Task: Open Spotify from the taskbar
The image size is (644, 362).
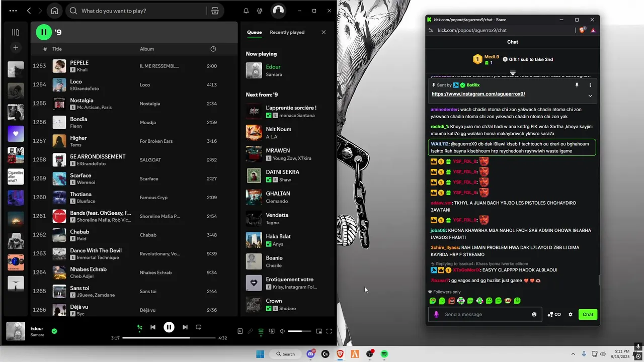Action: (384, 354)
